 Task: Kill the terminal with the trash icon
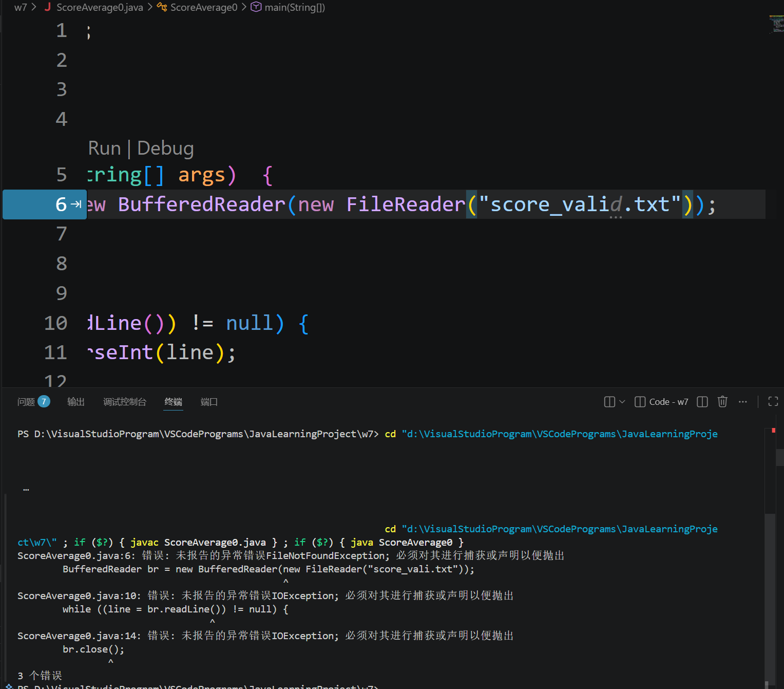pyautogui.click(x=722, y=402)
